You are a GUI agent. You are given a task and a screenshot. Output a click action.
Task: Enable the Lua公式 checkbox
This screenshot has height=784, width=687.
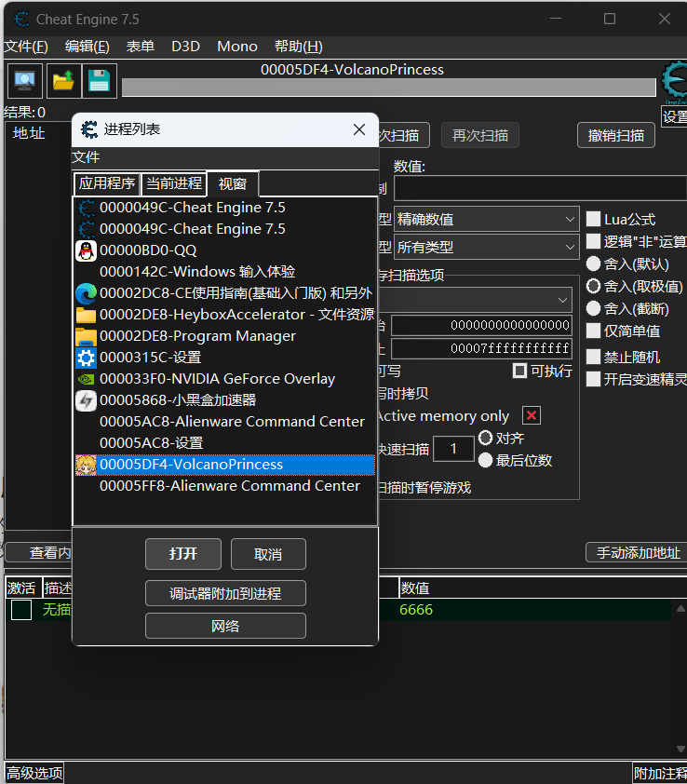593,219
